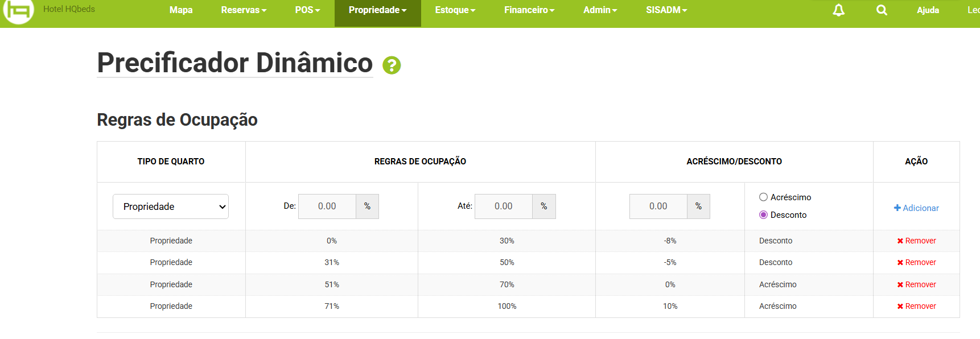Click the Até occupancy percentage field
The image size is (980, 339).
[x=504, y=206]
